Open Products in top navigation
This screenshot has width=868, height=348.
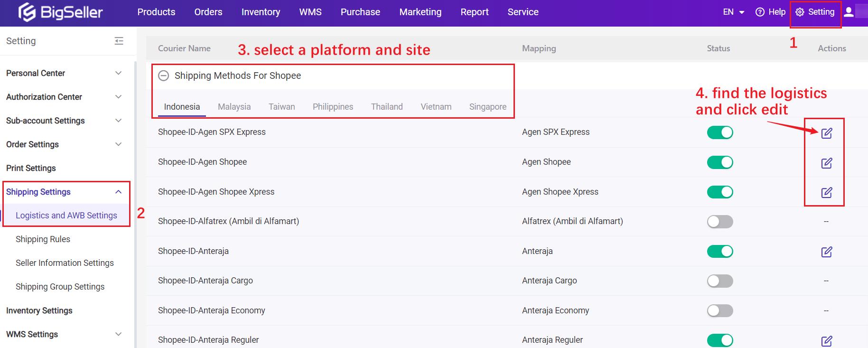click(156, 12)
